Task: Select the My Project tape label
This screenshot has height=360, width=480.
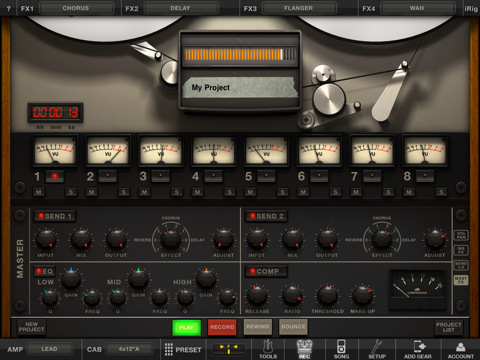Action: 241,88
